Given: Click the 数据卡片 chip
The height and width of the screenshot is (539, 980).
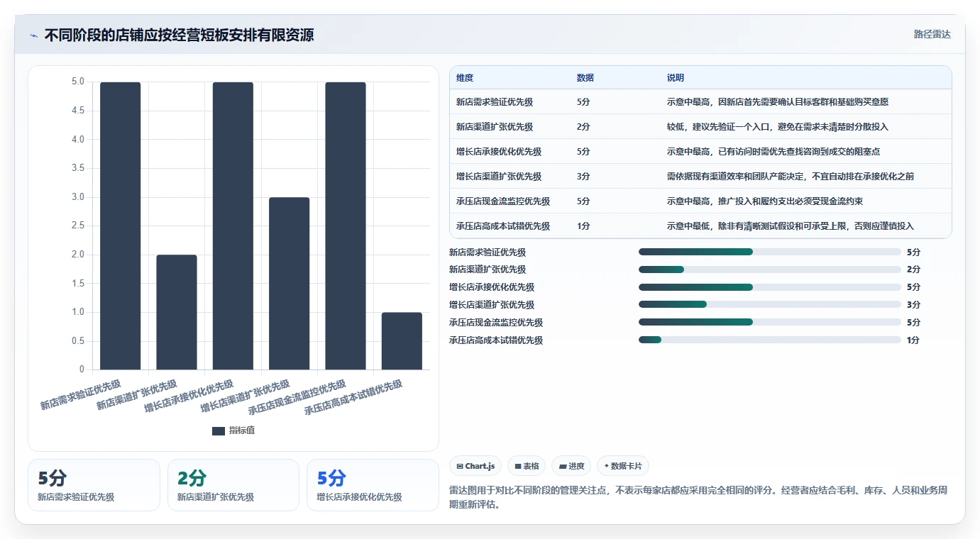Looking at the screenshot, I should [623, 466].
